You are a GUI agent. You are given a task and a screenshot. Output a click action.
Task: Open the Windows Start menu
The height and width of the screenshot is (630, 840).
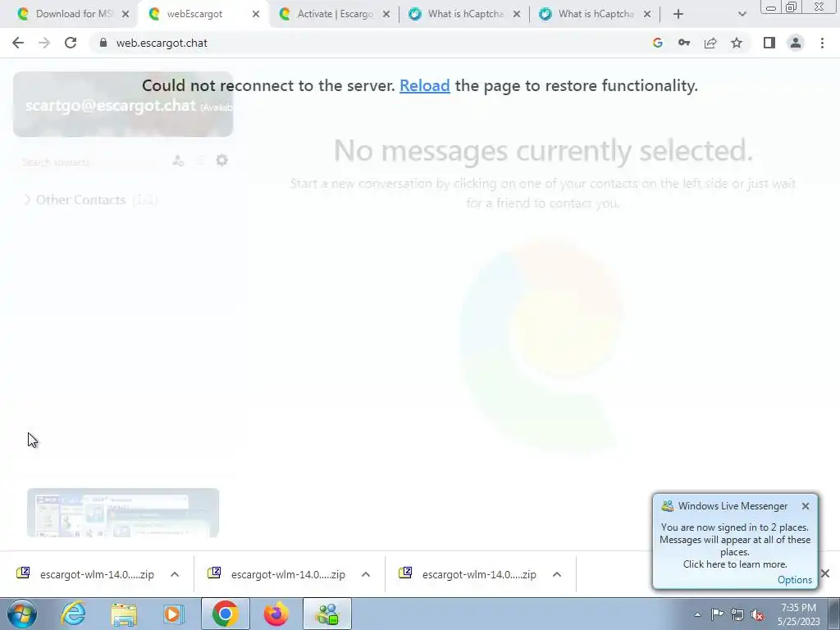(22, 614)
